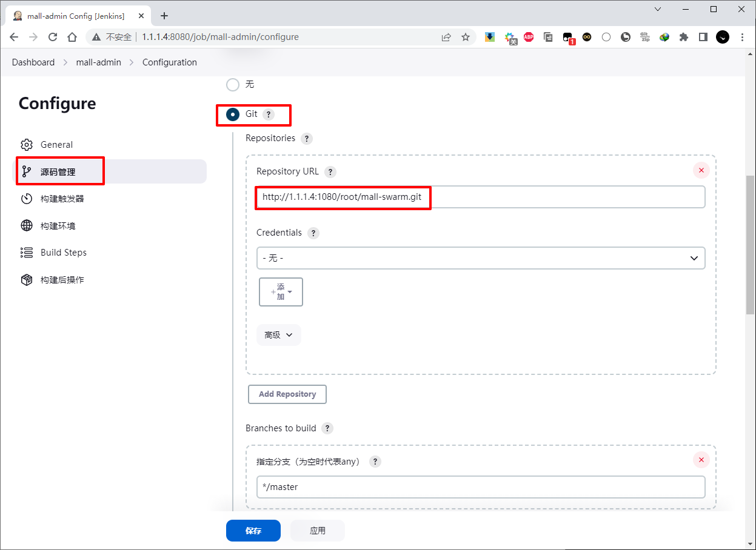
Task: Click help icon beside Git option
Action: 269,114
